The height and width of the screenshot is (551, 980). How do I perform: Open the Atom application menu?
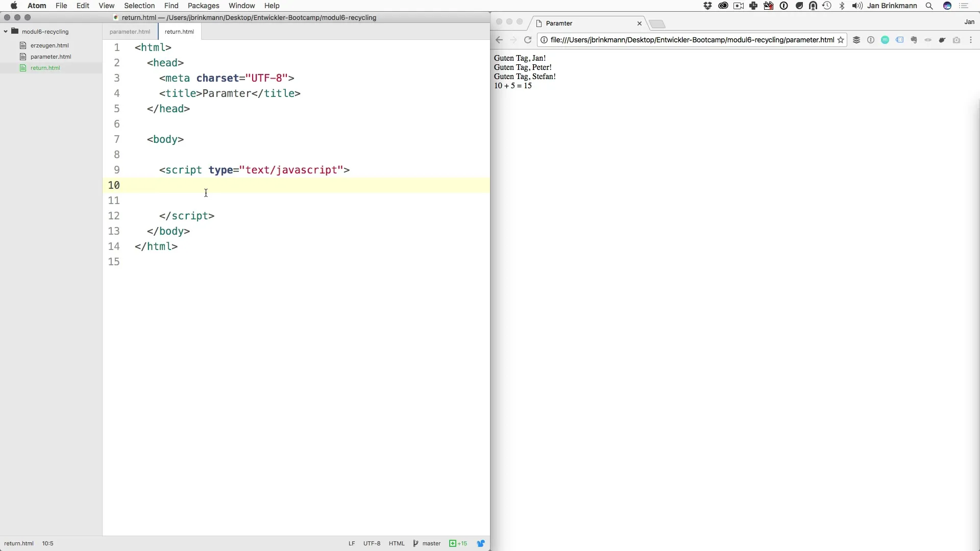click(x=37, y=6)
